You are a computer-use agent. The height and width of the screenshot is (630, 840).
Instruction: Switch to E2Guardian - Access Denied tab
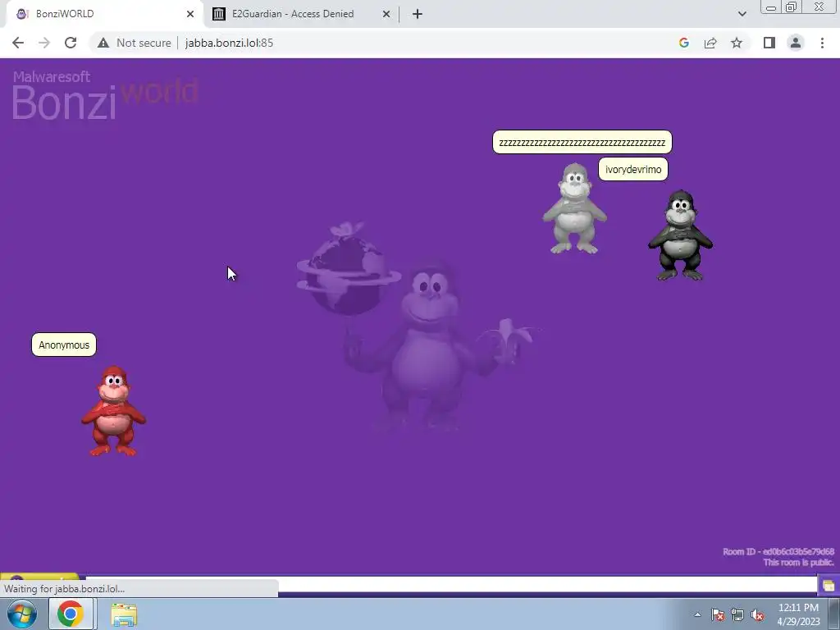[301, 14]
